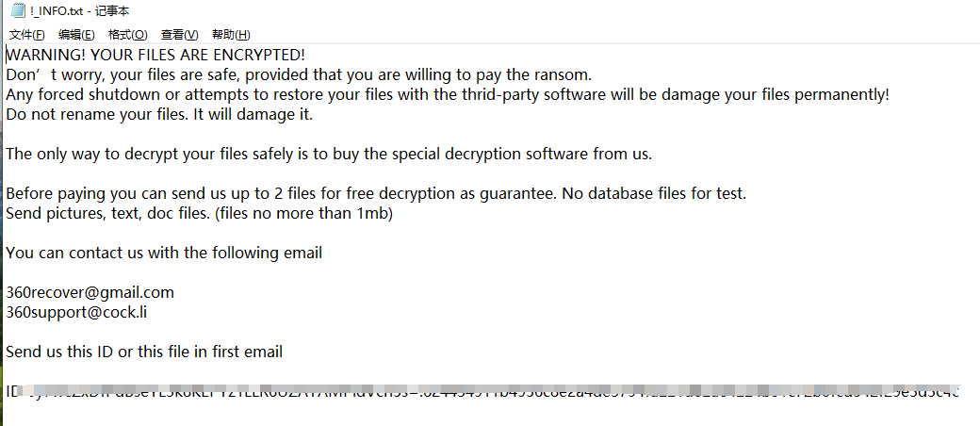
Task: Click the Notepad icon in the title bar
Action: [x=18, y=11]
